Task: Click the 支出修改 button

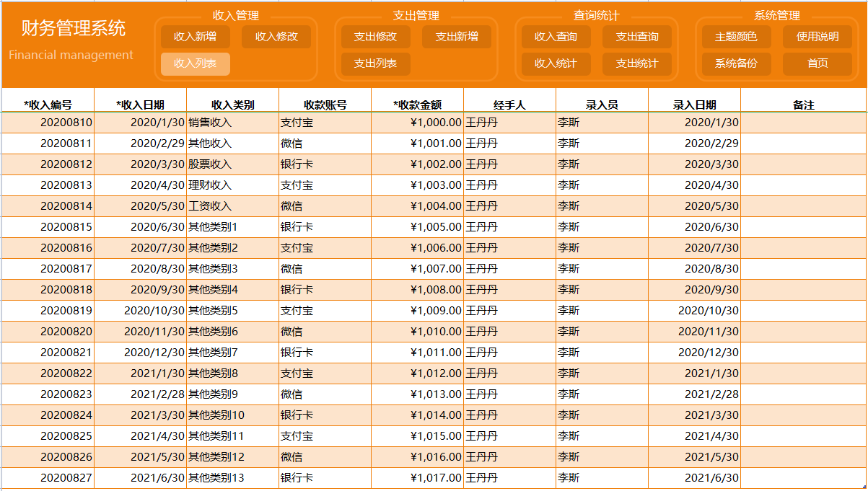Action: (x=375, y=37)
